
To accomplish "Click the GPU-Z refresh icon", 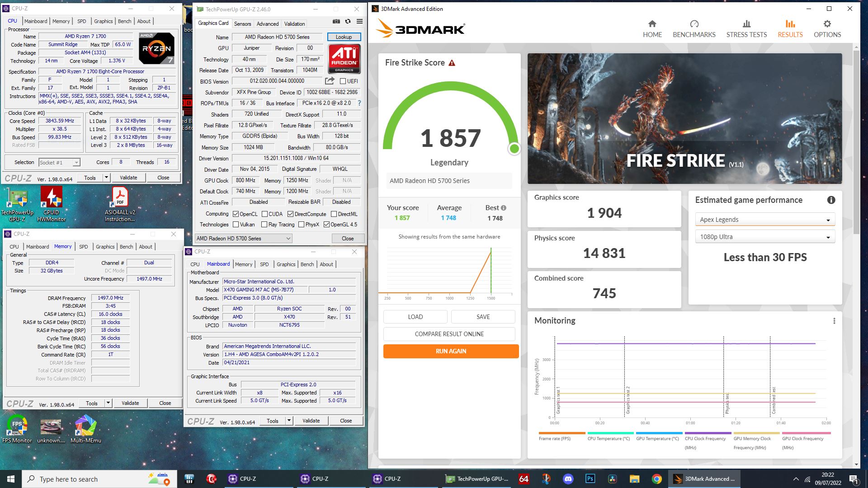I will (x=348, y=21).
